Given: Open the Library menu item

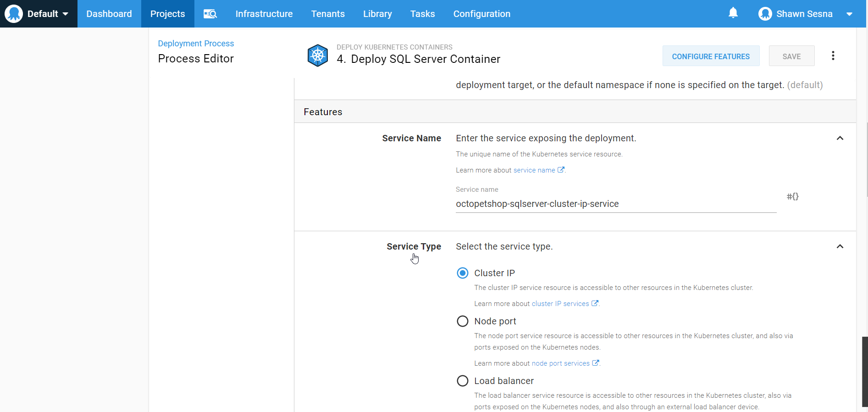Looking at the screenshot, I should click(x=377, y=14).
